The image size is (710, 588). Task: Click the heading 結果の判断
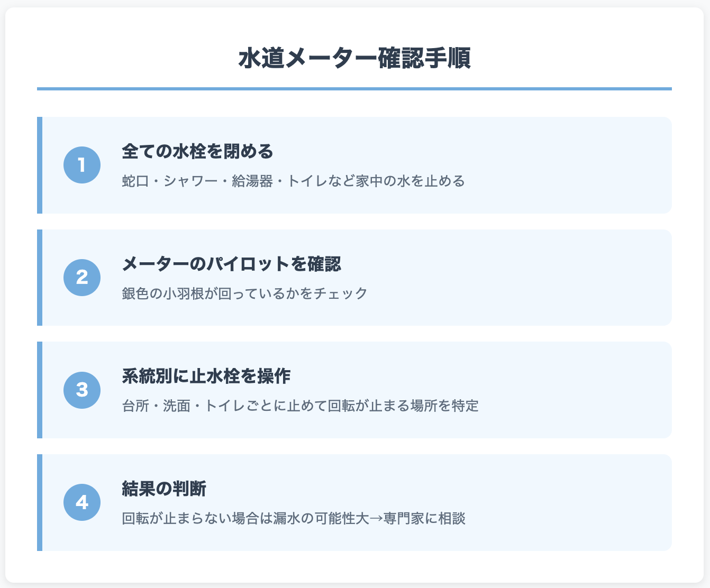click(x=164, y=489)
